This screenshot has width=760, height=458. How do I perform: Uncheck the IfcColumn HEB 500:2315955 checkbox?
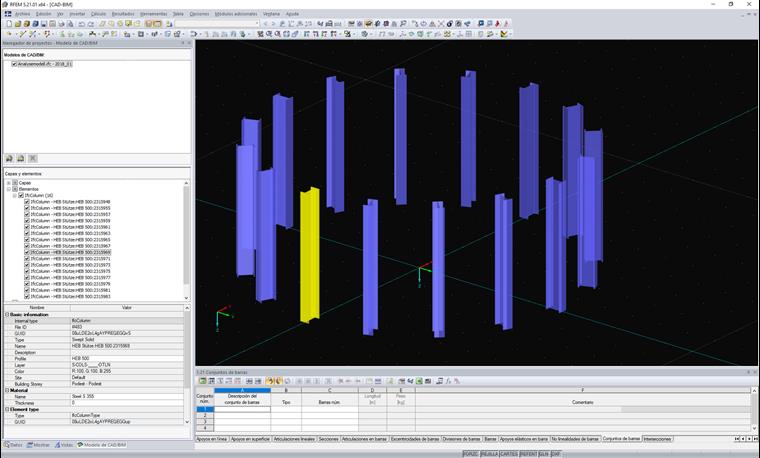(27, 208)
